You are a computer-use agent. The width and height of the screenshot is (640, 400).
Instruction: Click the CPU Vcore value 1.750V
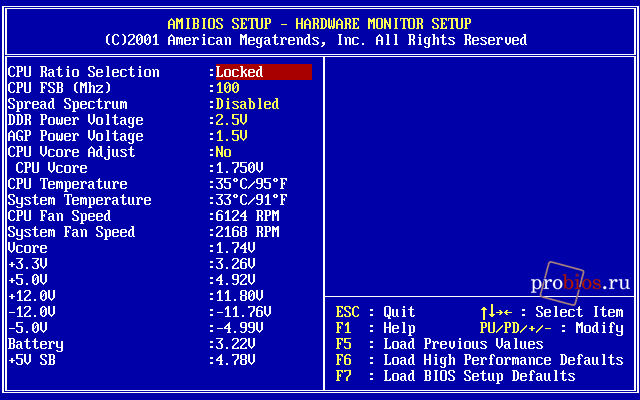[239, 168]
